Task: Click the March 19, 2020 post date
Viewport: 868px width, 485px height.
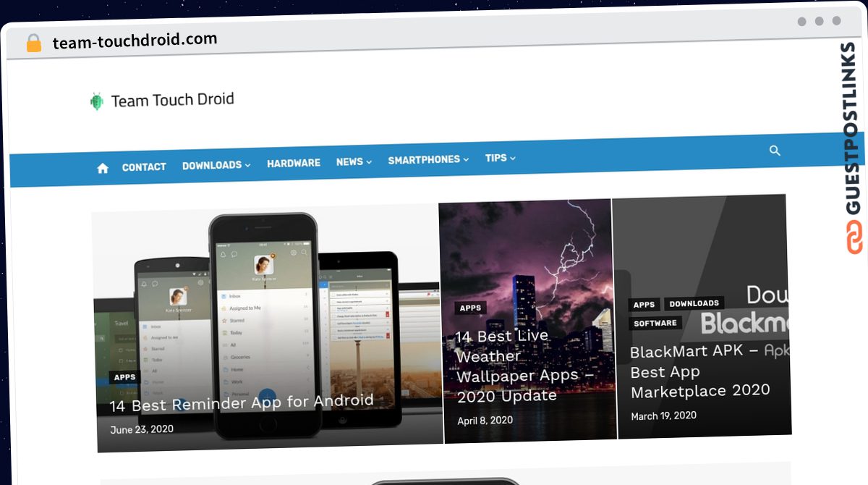Action: click(x=663, y=416)
